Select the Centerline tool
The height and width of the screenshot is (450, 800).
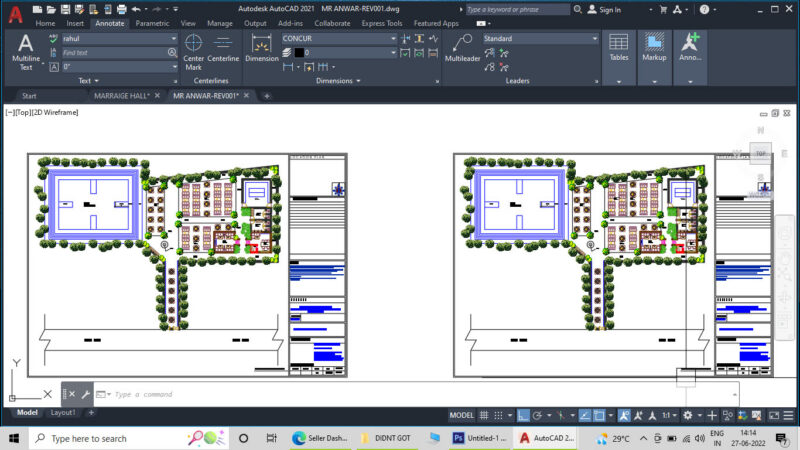[x=223, y=49]
